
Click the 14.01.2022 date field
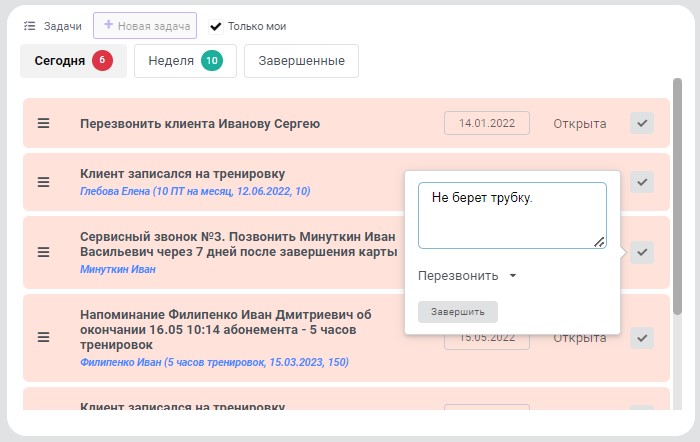487,123
